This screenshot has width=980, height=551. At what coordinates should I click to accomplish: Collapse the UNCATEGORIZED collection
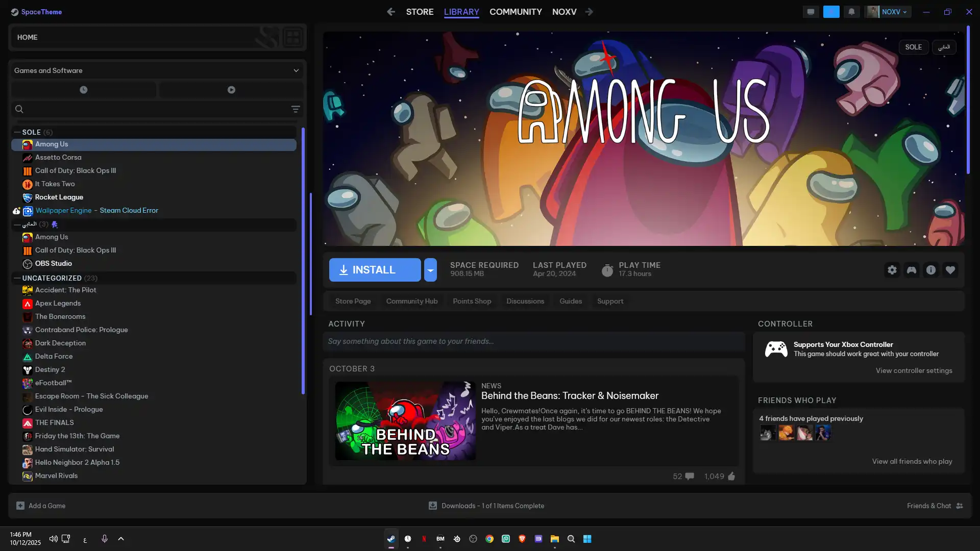tap(17, 278)
